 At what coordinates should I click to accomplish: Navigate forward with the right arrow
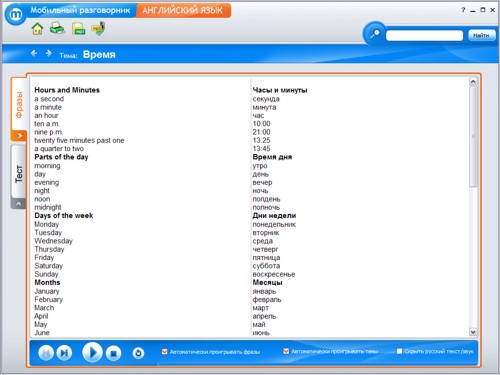[49, 53]
